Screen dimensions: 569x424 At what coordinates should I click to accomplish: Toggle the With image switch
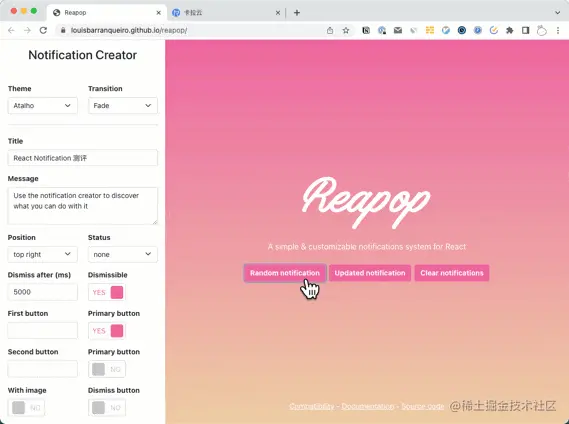pos(26,408)
